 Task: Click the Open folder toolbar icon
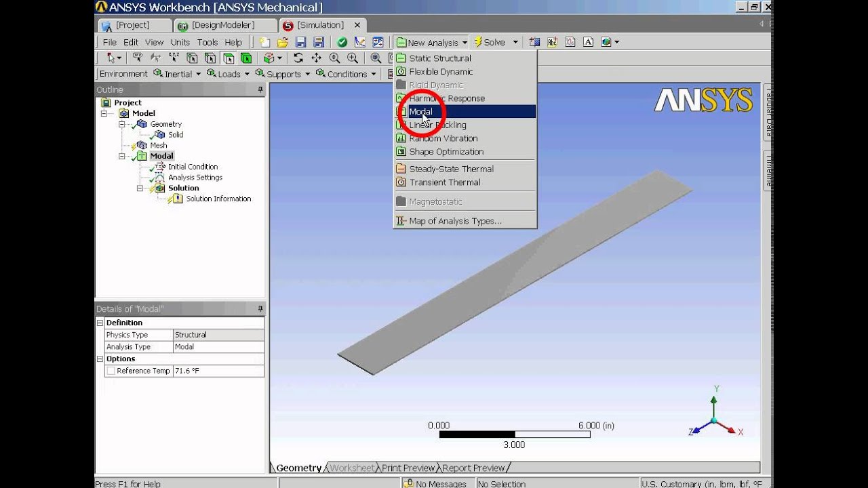[x=283, y=42]
